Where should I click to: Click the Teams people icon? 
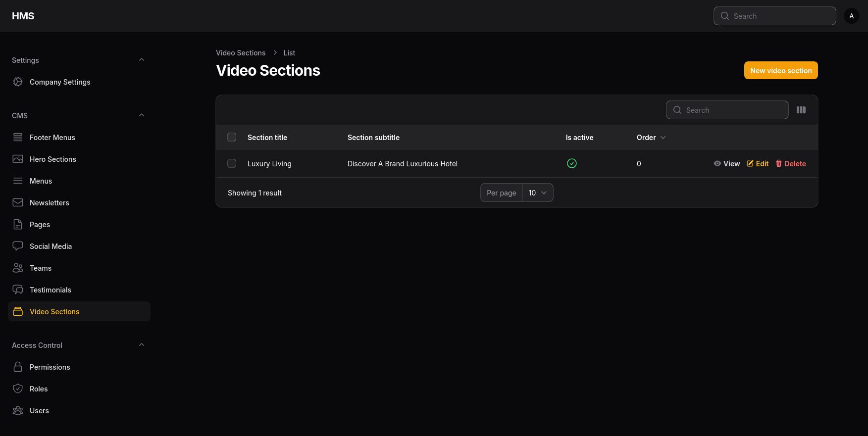pyautogui.click(x=18, y=268)
